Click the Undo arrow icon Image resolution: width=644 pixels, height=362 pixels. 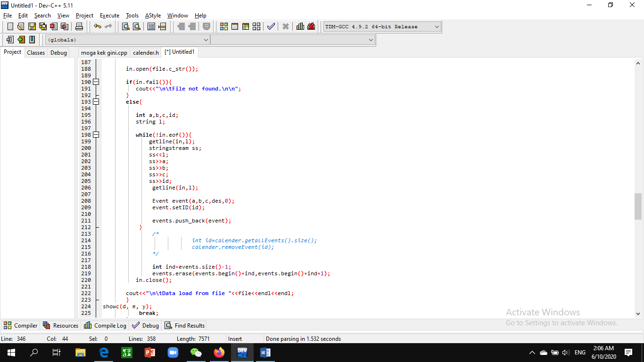coord(98,26)
